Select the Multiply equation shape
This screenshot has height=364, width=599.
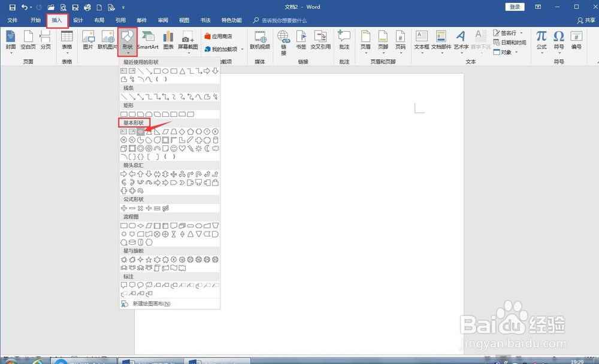point(141,208)
